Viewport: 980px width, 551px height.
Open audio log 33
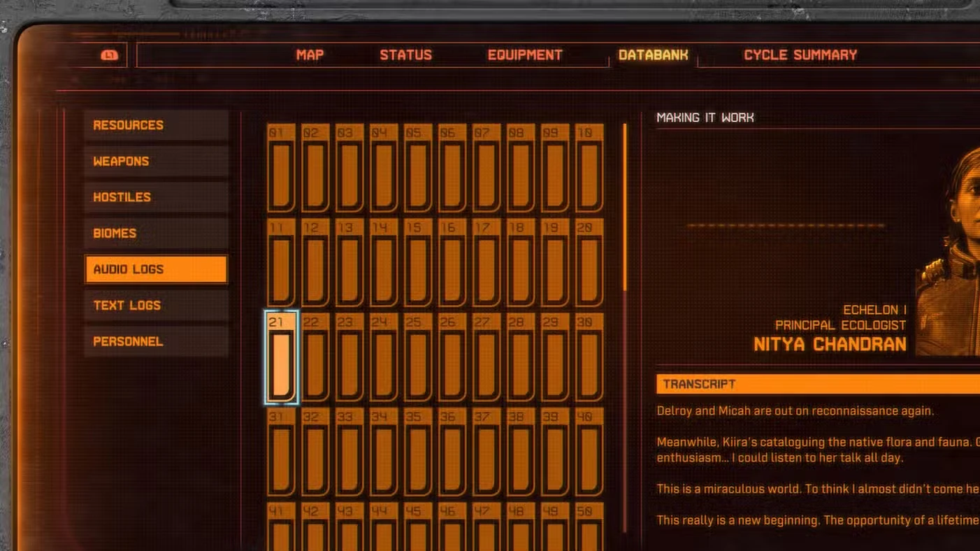tap(350, 452)
